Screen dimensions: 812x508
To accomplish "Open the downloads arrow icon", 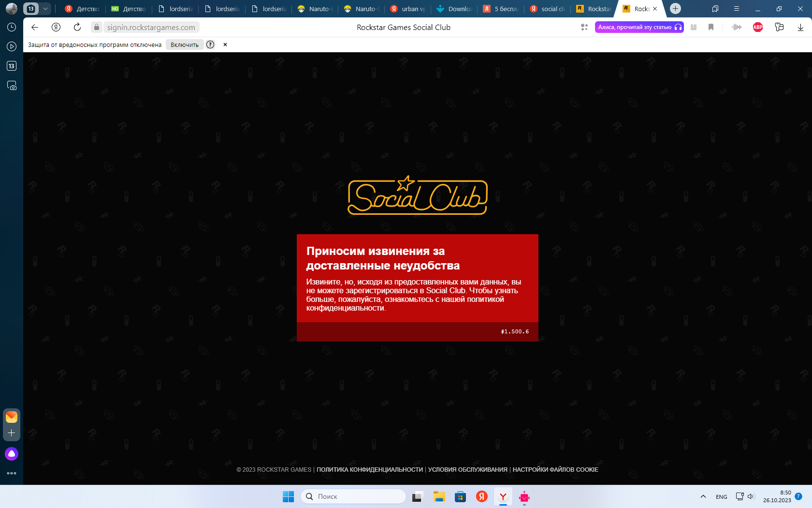I will click(x=800, y=28).
